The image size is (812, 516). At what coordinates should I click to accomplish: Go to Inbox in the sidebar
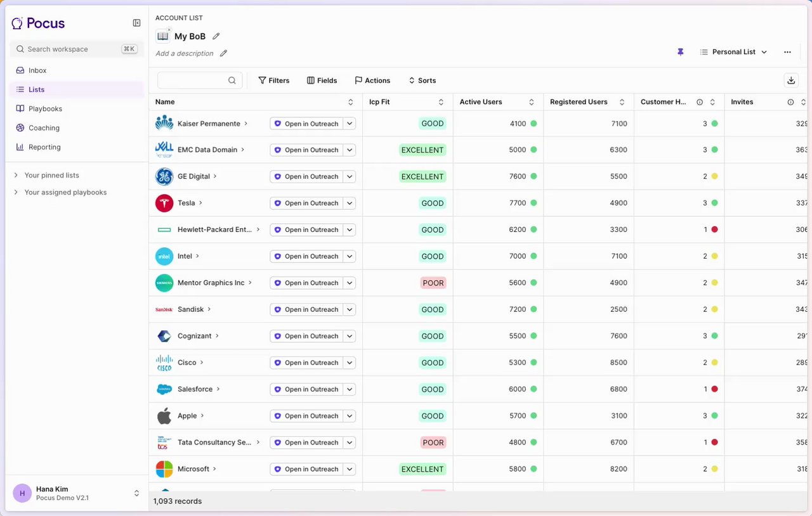77,70
